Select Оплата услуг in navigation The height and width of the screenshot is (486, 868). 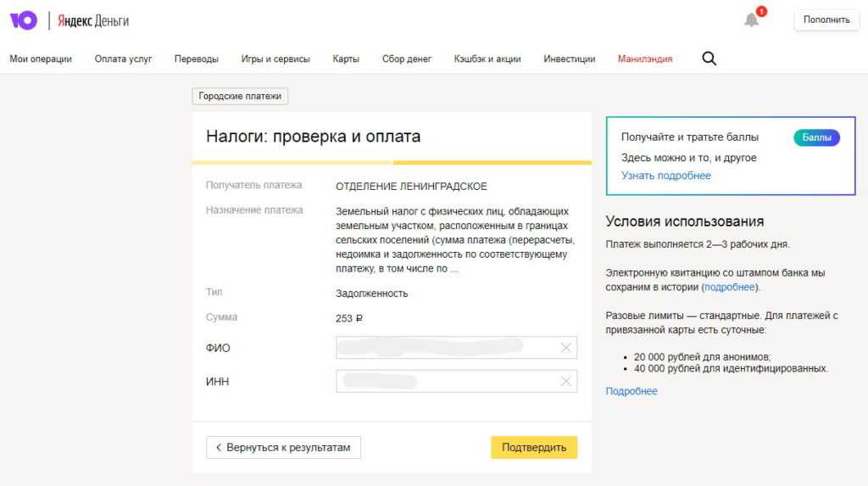pyautogui.click(x=123, y=59)
